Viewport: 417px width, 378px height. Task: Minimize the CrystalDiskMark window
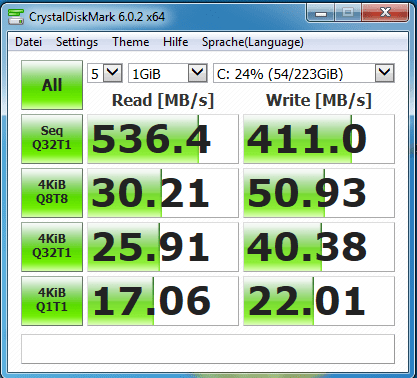tap(321, 13)
